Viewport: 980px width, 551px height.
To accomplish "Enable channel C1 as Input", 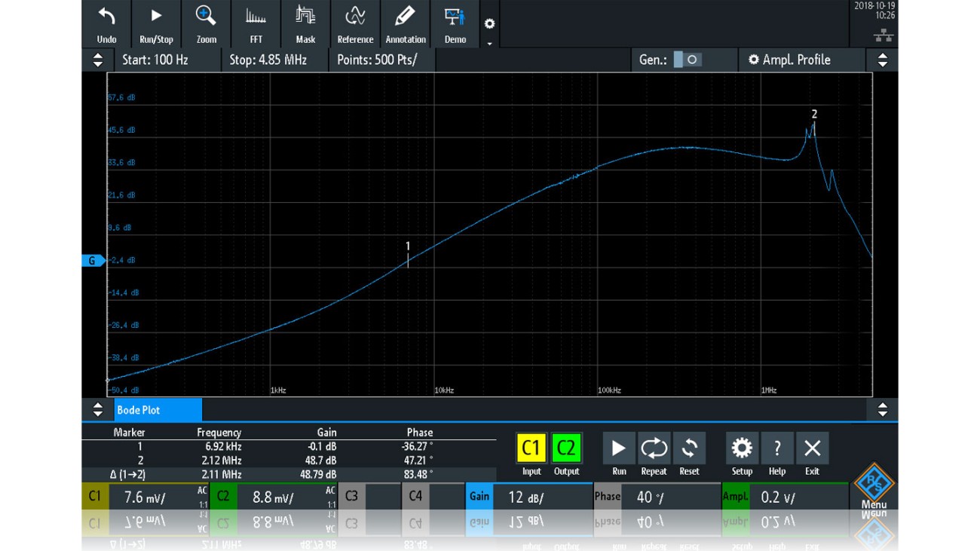I will [x=531, y=447].
